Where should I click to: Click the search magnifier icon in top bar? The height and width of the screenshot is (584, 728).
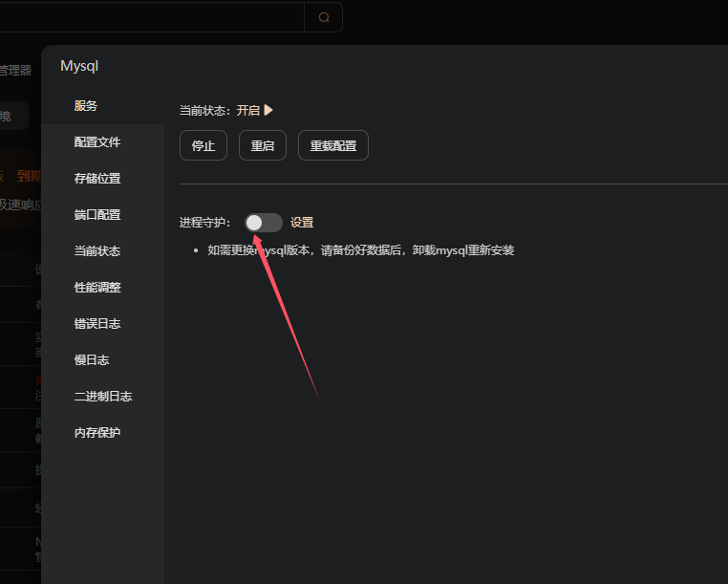[324, 17]
